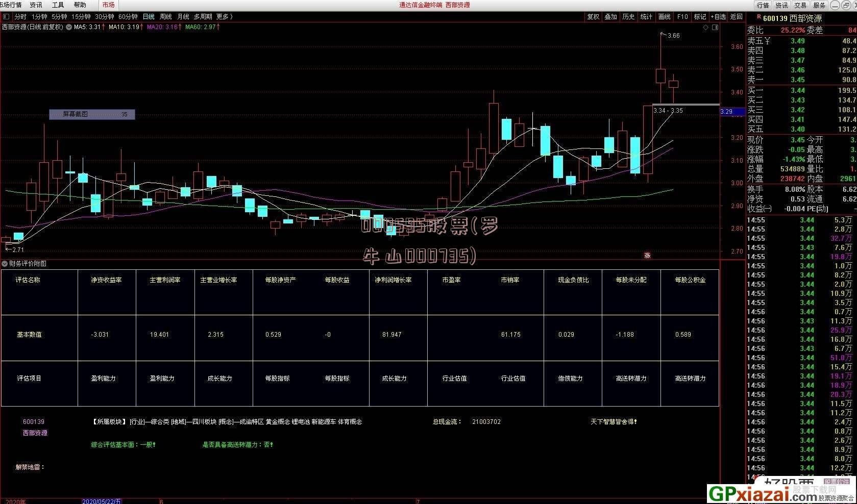This screenshot has height=504, width=857.
Task: Click the 委比 25.22% value
Action: 793,30
